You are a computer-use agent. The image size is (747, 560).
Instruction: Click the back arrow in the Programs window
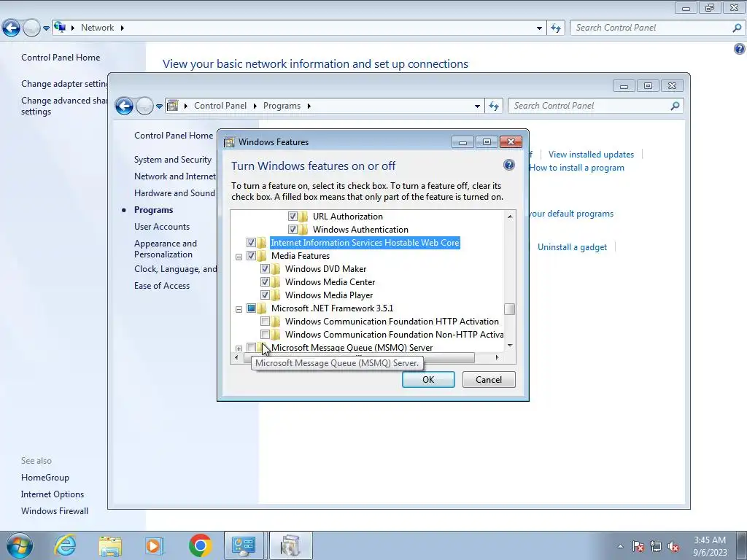tap(124, 106)
